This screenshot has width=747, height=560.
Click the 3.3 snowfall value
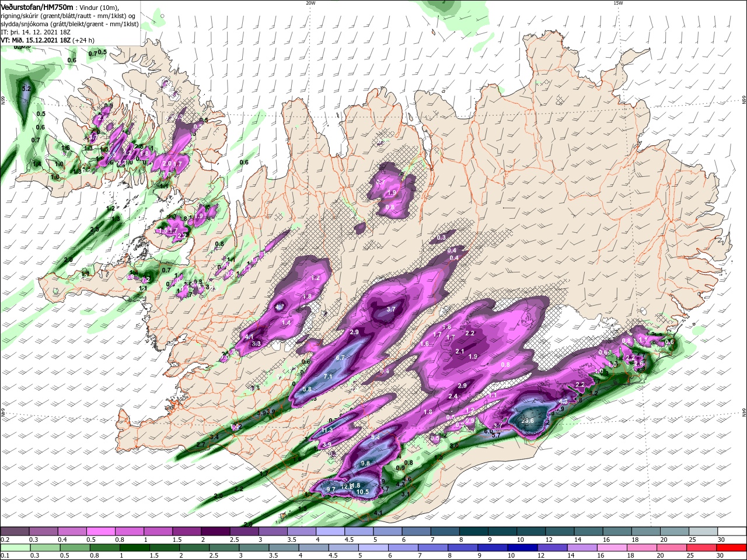pos(256,344)
